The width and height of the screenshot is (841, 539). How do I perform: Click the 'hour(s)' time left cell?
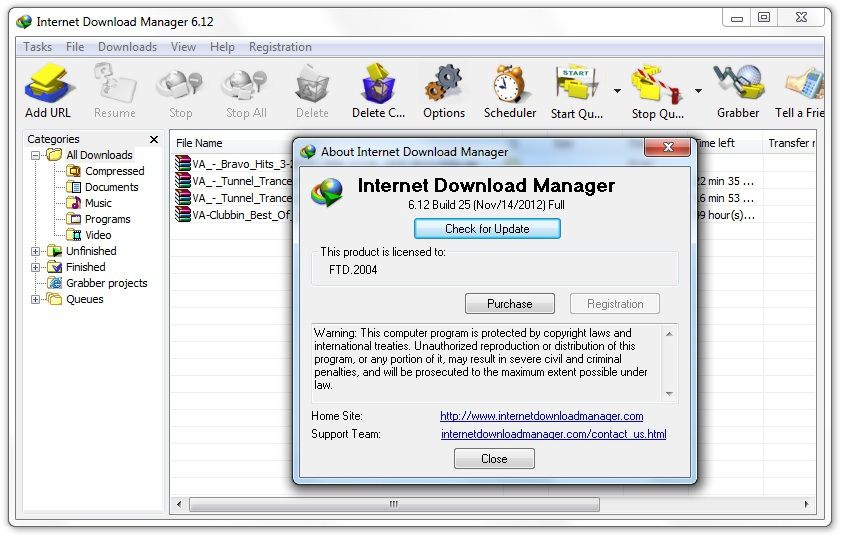tap(726, 216)
